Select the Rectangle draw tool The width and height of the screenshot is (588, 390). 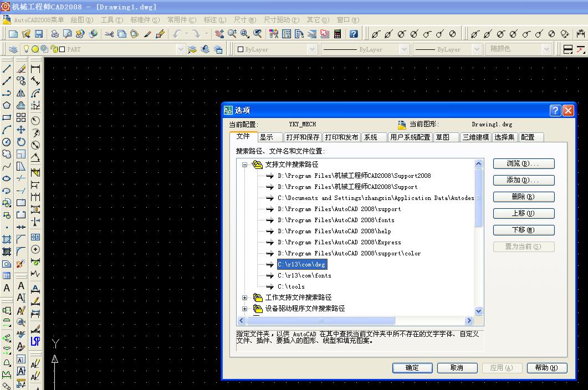[x=7, y=118]
